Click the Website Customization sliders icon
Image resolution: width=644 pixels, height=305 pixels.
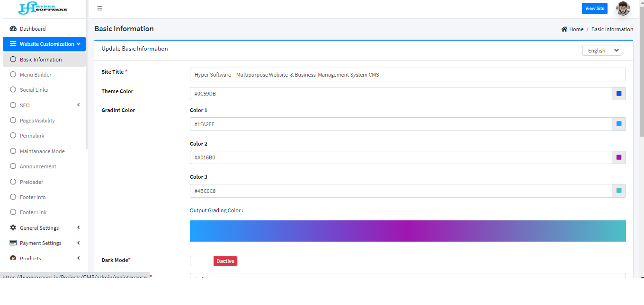pos(13,44)
